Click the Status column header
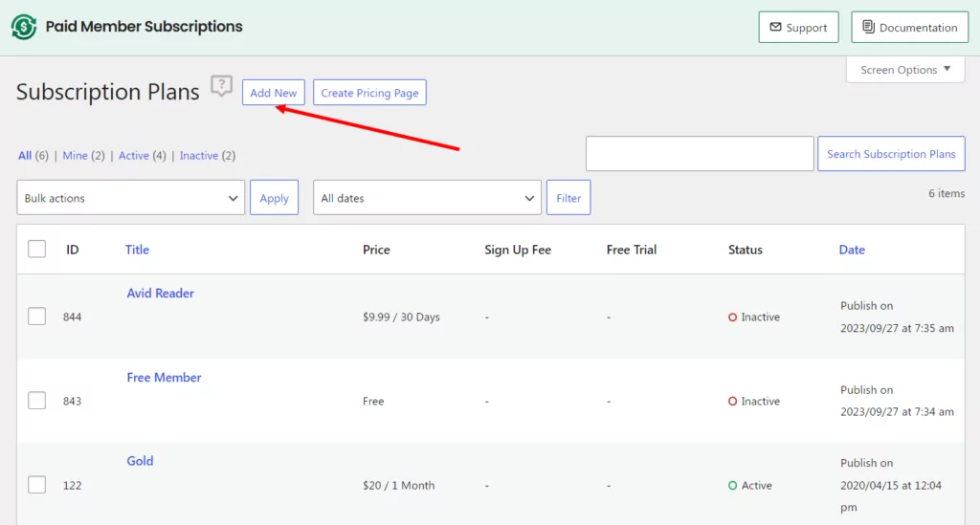Image resolution: width=980 pixels, height=525 pixels. pyautogui.click(x=745, y=250)
